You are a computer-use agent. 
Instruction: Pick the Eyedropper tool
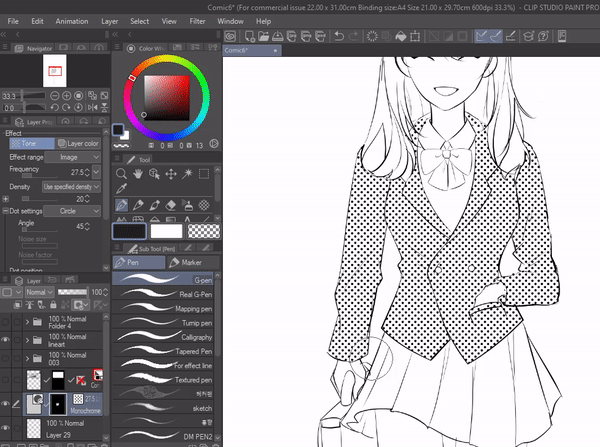click(x=122, y=188)
